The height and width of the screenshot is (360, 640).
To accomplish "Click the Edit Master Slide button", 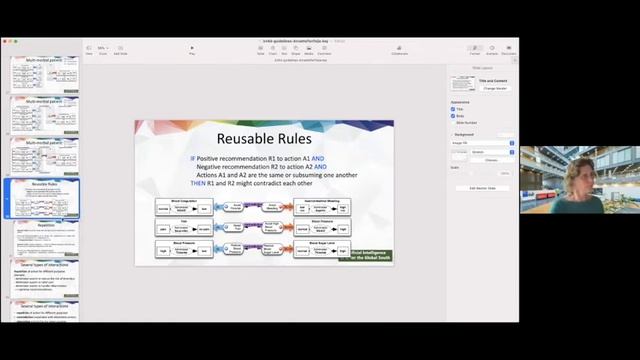I will coord(482,188).
